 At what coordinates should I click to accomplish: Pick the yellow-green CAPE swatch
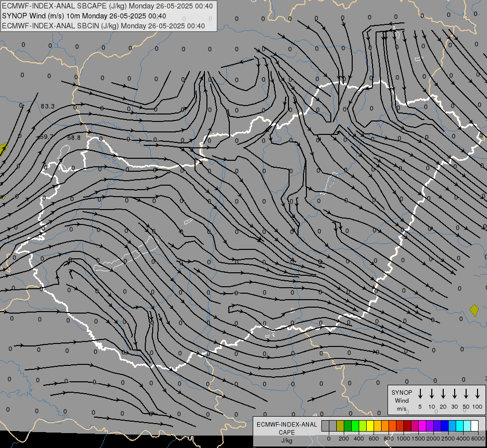[x=363, y=426]
